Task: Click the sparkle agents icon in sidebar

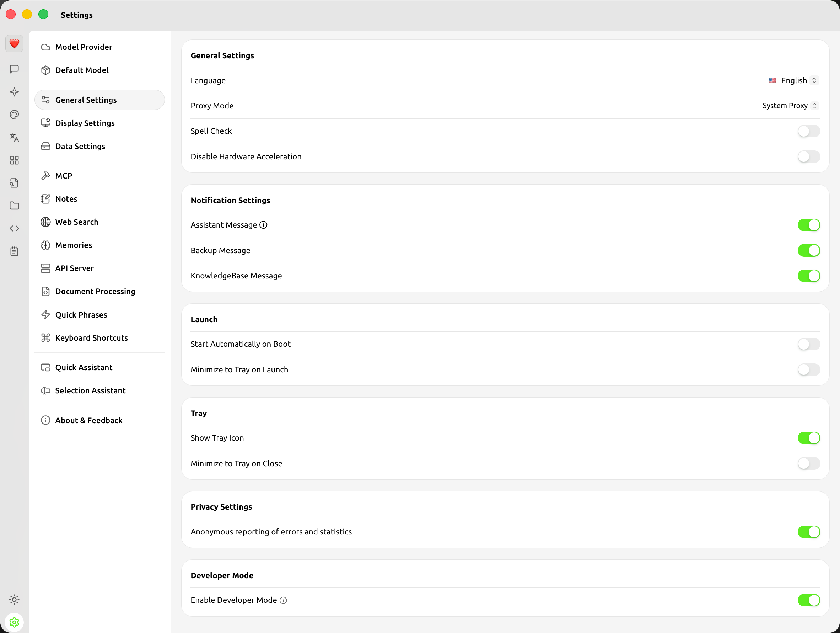Action: point(15,91)
